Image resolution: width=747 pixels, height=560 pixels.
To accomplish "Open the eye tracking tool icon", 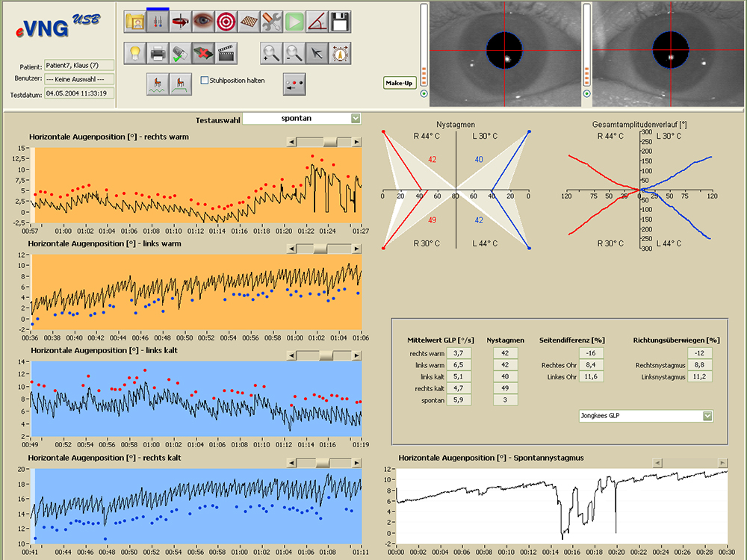I will [x=202, y=22].
